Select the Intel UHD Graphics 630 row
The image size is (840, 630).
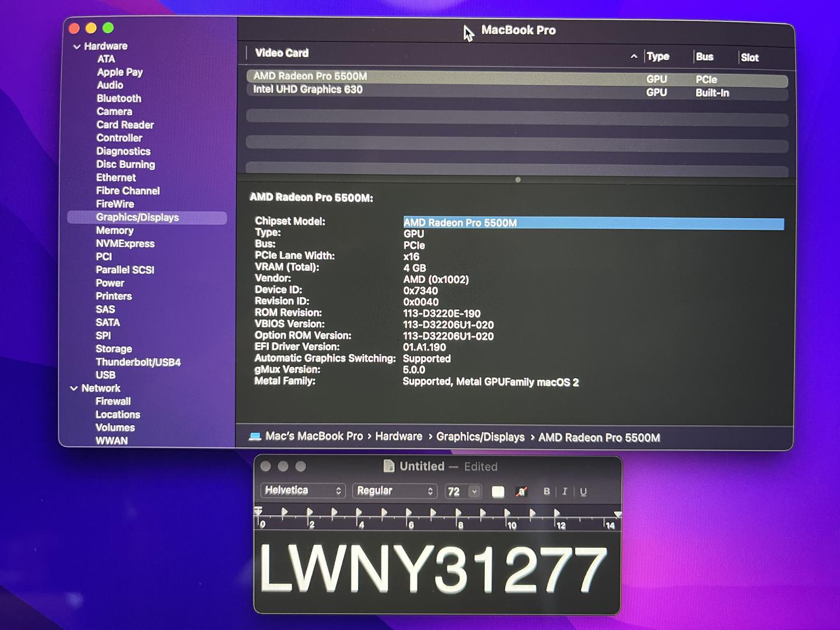[517, 91]
